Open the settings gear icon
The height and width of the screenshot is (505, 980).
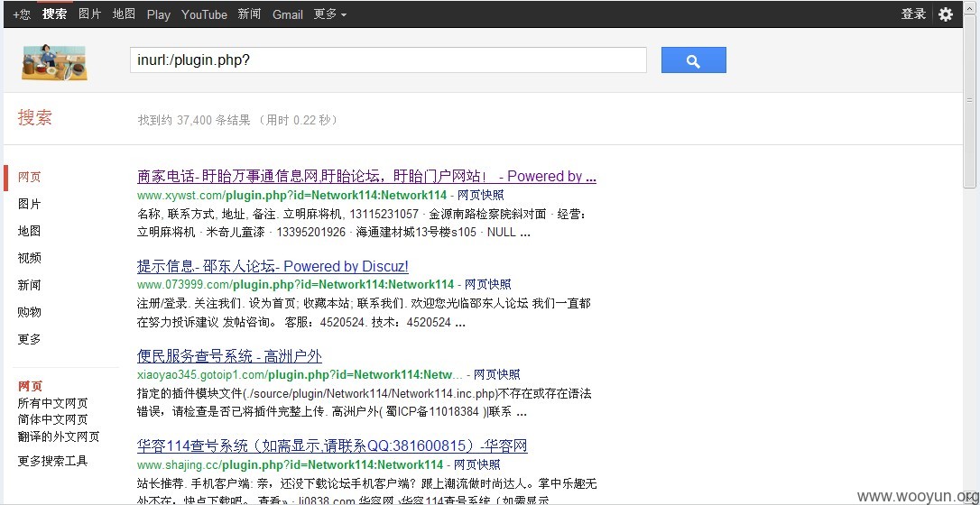pyautogui.click(x=946, y=14)
